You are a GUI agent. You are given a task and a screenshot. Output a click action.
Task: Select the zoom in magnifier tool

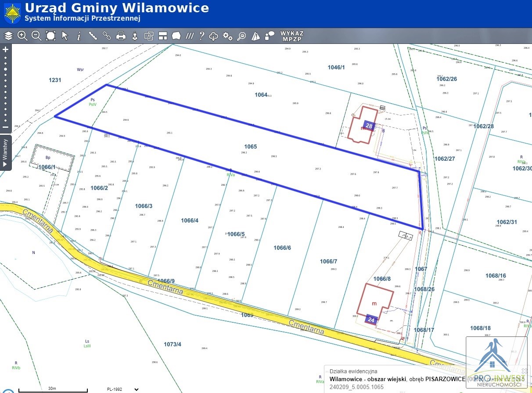point(22,36)
